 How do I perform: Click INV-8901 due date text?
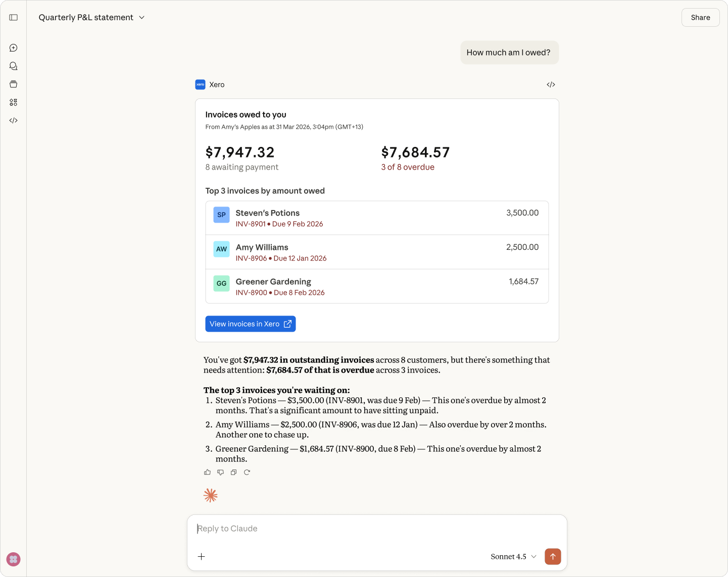coord(279,224)
